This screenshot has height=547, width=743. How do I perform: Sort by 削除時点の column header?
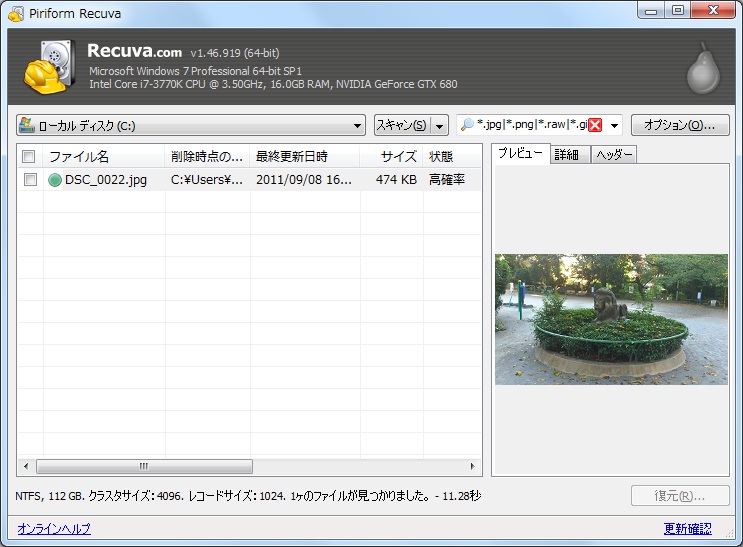point(208,156)
